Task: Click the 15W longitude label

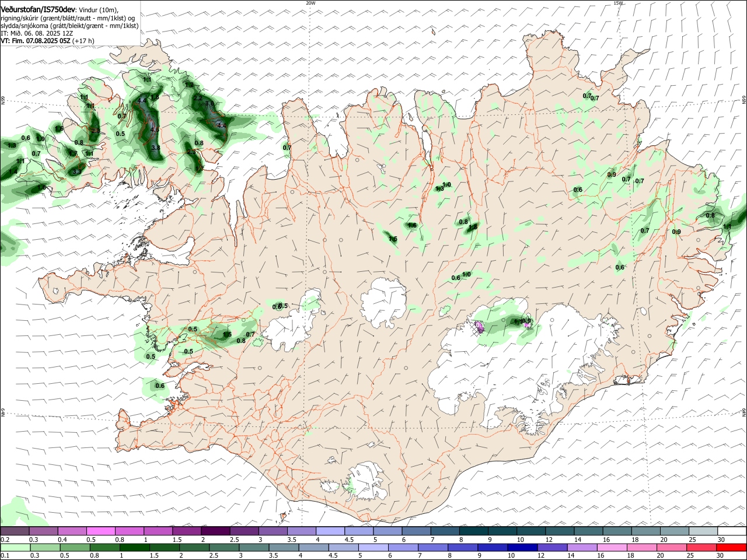Action: (618, 3)
